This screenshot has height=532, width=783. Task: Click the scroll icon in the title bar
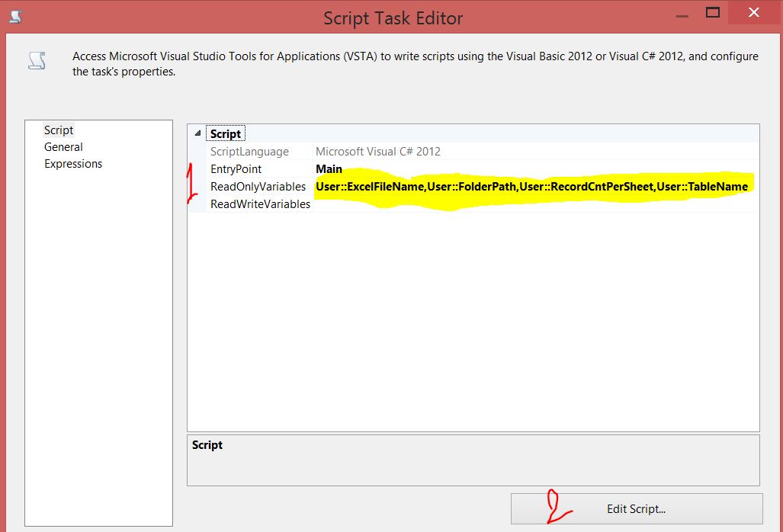click(x=15, y=15)
